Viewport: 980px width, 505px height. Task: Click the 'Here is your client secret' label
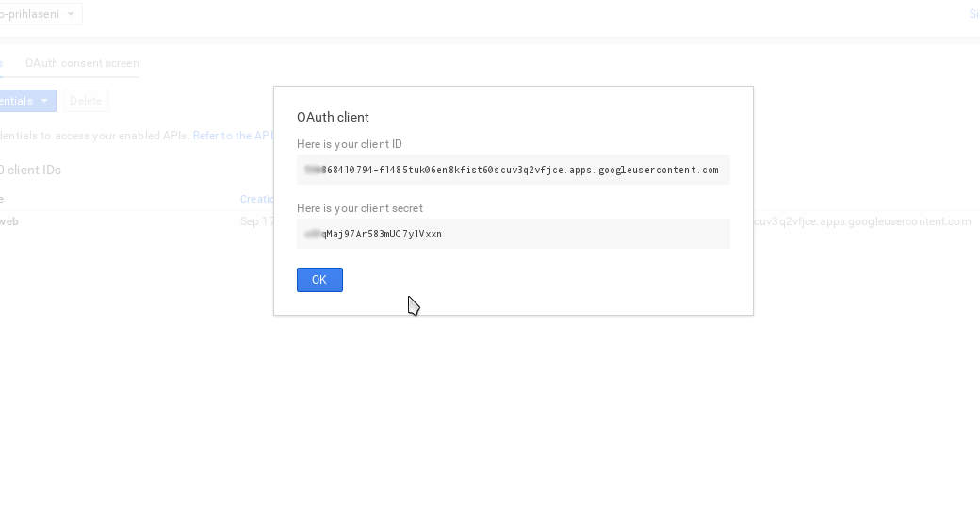point(360,208)
